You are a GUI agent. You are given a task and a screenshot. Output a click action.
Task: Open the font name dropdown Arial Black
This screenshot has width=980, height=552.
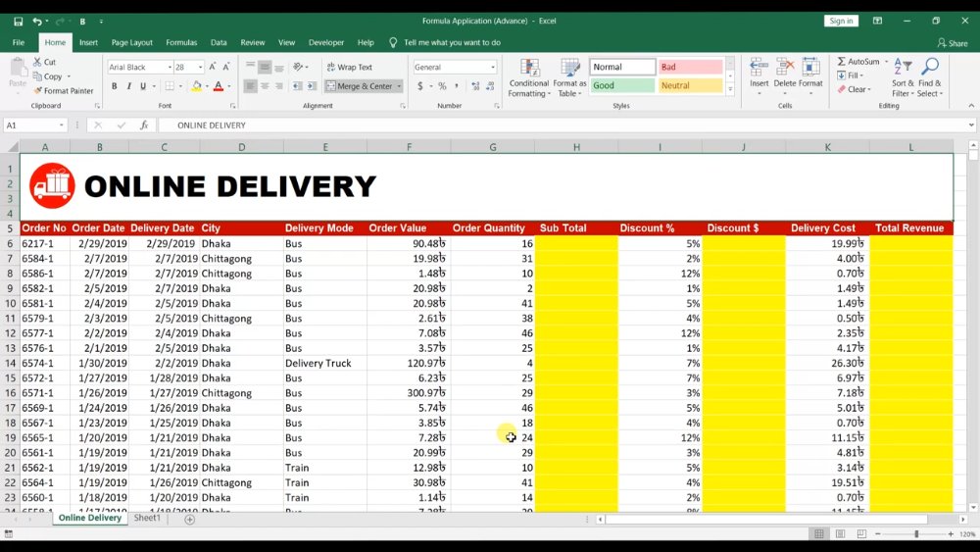(170, 67)
